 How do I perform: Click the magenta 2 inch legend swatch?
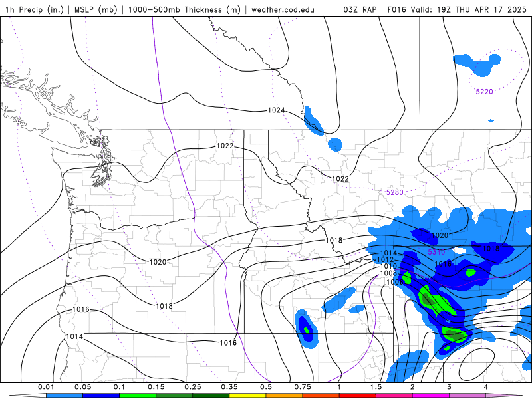coord(431,396)
